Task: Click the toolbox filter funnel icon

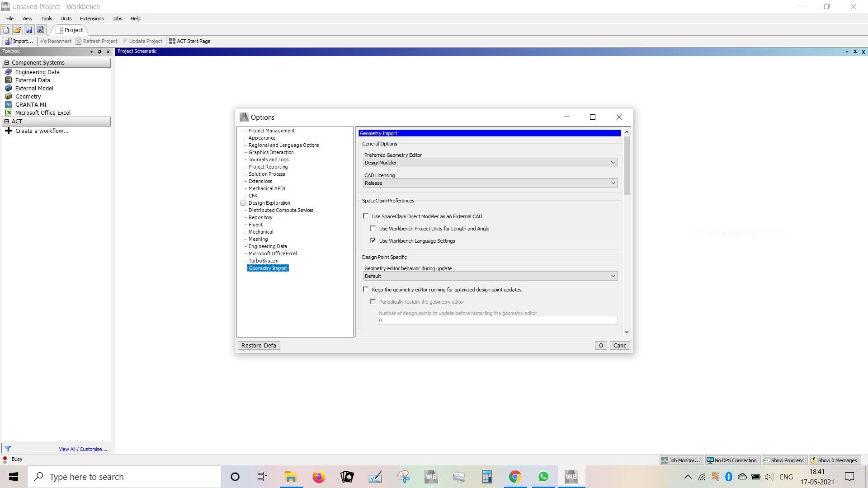Action: tap(8, 449)
